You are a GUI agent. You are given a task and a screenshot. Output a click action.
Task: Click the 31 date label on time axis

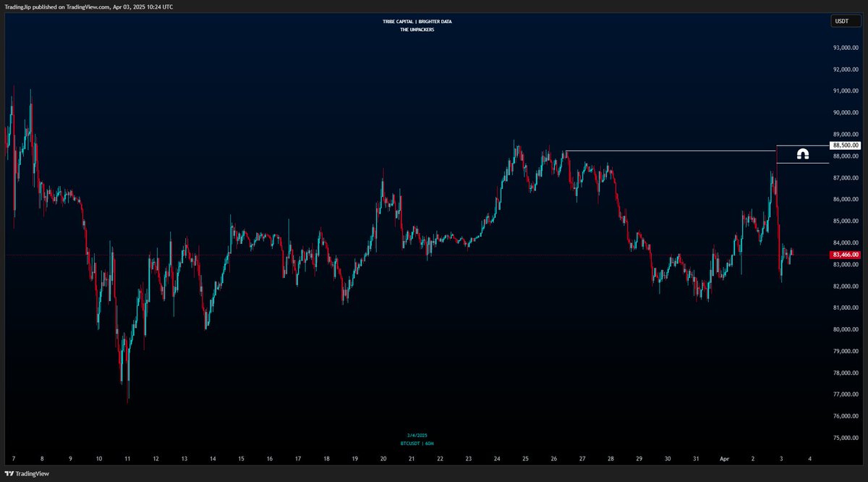pyautogui.click(x=696, y=459)
